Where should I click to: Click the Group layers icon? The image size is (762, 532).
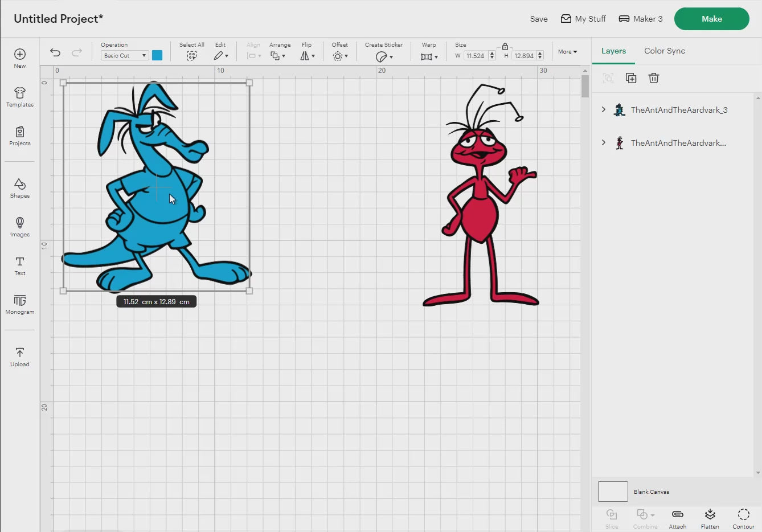tap(608, 78)
